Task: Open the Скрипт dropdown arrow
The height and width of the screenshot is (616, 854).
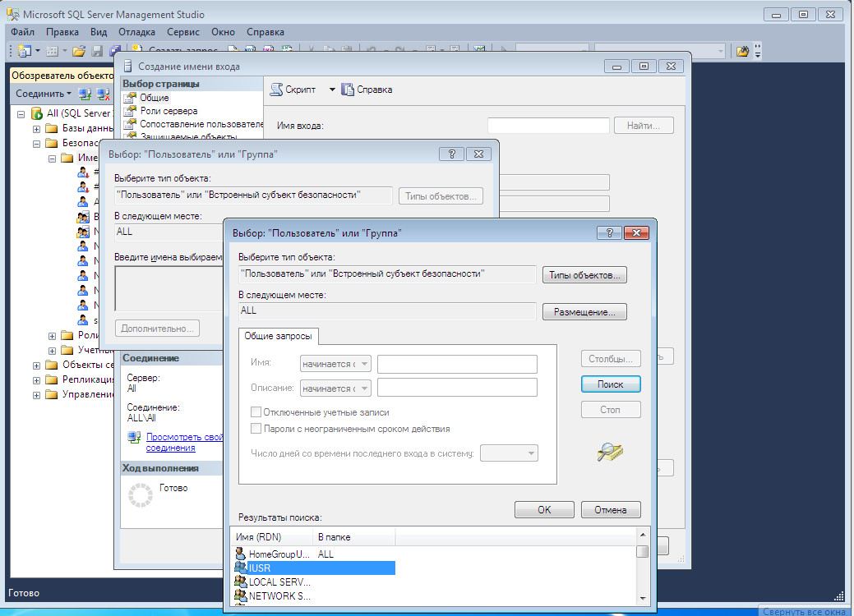Action: click(x=332, y=90)
